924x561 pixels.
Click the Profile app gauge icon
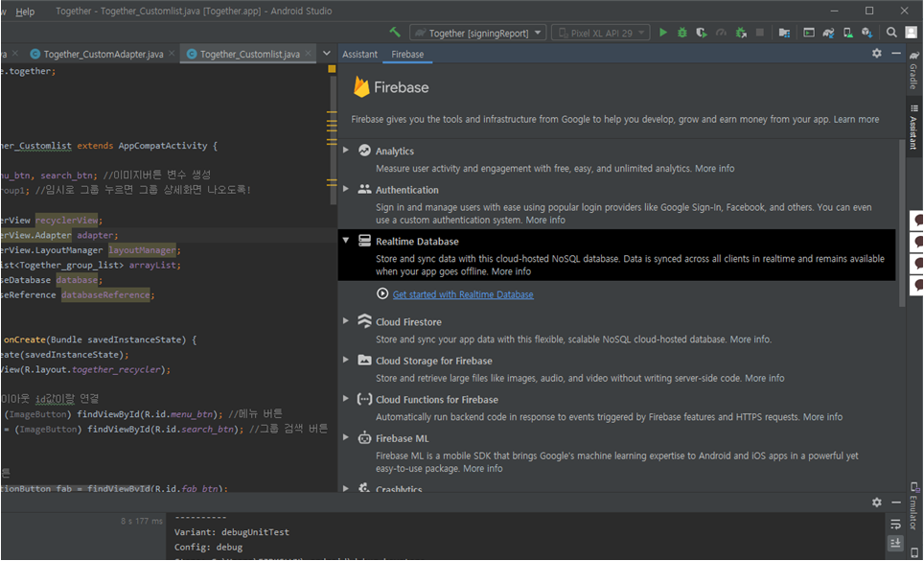(721, 33)
